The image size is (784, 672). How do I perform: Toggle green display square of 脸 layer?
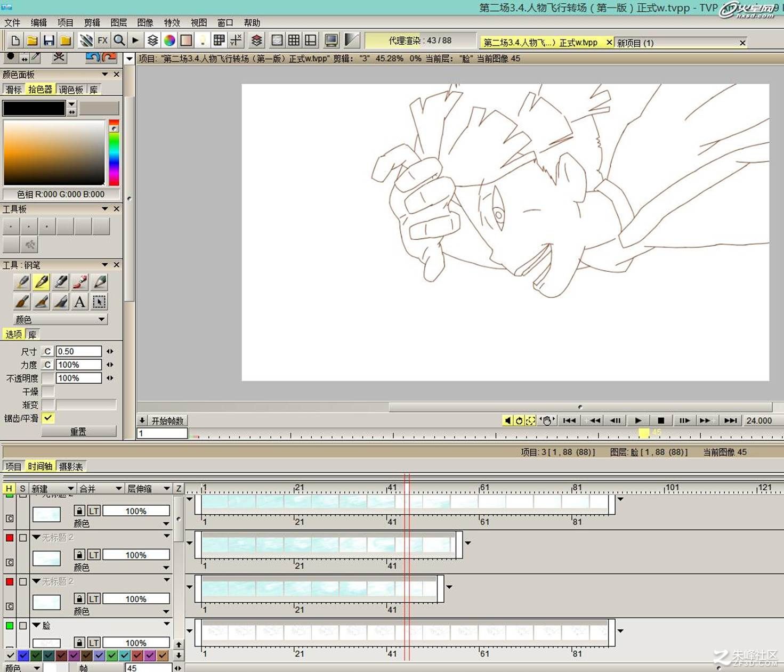(10, 626)
